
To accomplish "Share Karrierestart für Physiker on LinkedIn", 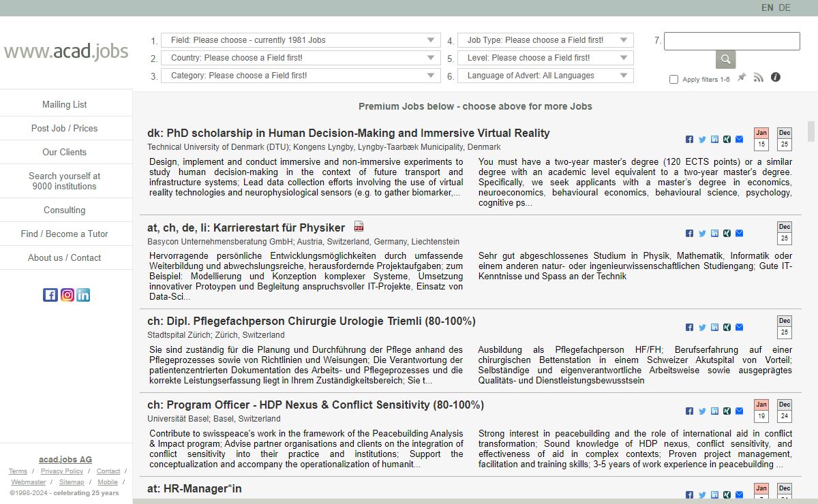I will [714, 233].
